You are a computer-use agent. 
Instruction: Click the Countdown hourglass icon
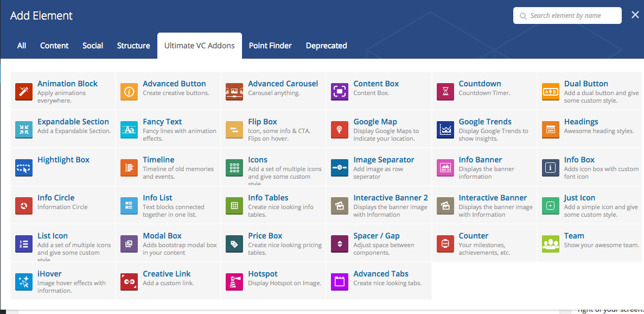[x=445, y=92]
